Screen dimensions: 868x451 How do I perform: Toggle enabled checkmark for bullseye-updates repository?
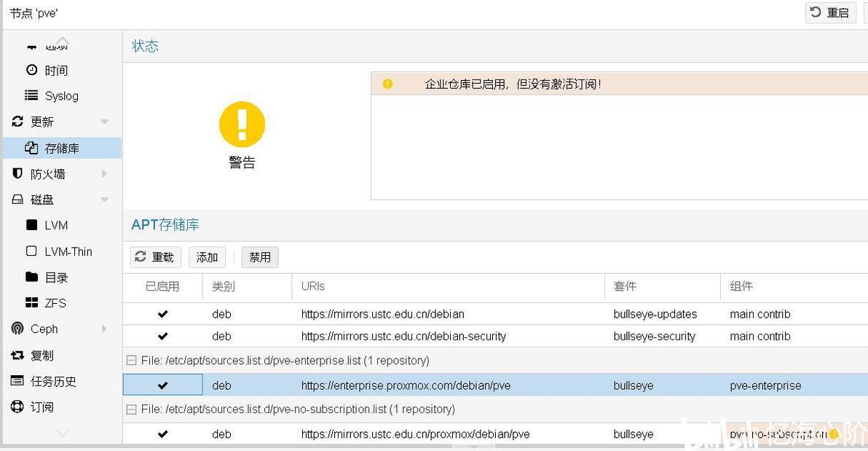(x=163, y=314)
